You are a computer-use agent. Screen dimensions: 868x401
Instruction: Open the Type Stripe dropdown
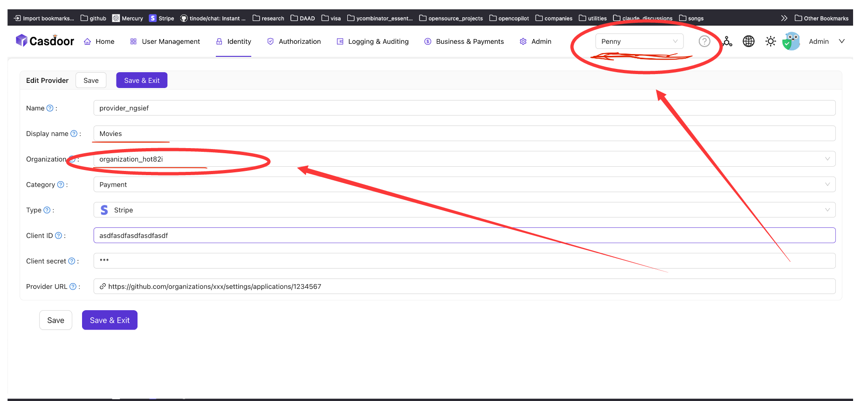coord(464,210)
